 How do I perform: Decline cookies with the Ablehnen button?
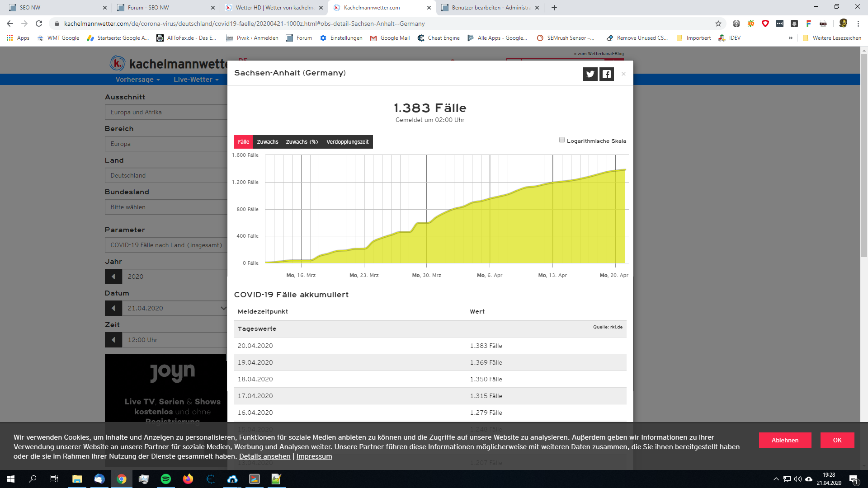point(785,440)
